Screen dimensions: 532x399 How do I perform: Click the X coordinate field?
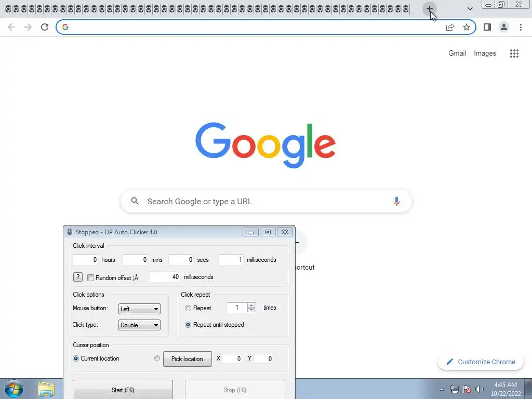(x=232, y=358)
